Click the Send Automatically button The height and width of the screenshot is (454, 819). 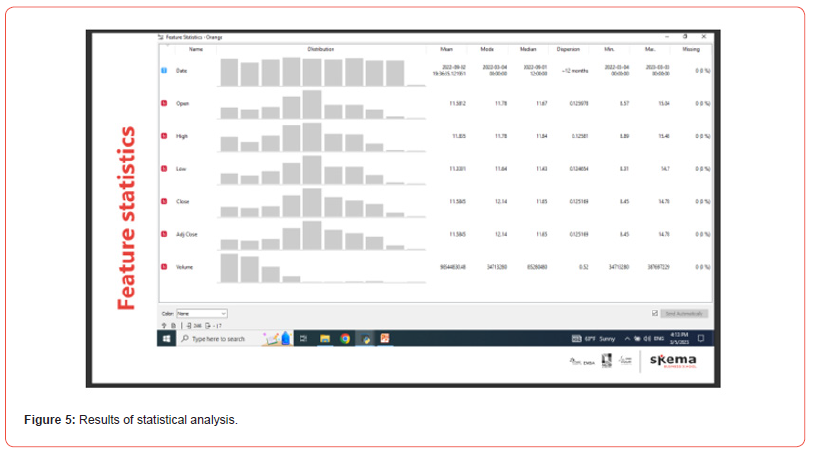684,313
